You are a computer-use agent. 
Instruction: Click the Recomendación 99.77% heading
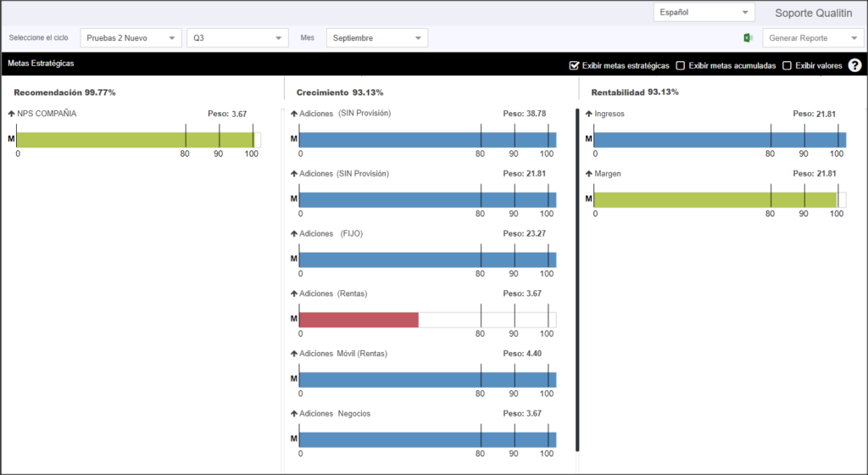[x=64, y=92]
